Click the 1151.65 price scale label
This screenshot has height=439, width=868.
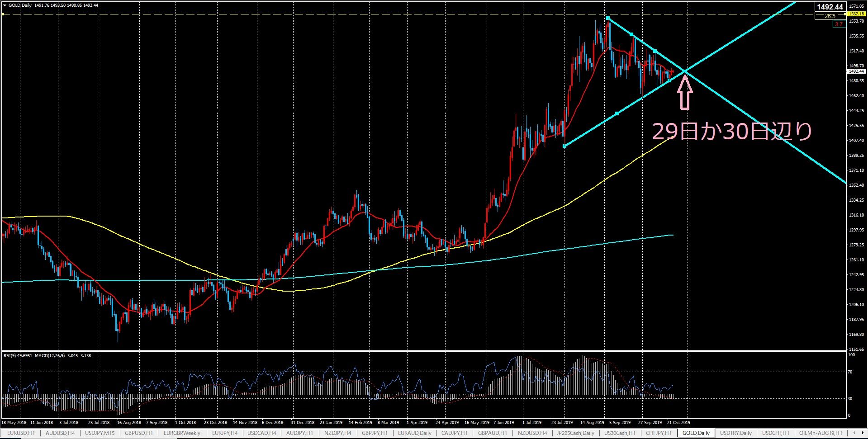click(857, 349)
